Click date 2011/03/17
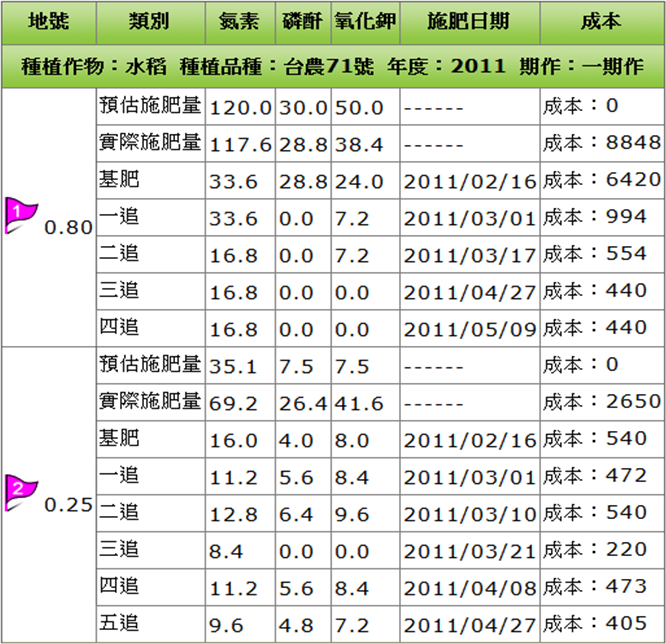666x644 pixels. click(470, 256)
